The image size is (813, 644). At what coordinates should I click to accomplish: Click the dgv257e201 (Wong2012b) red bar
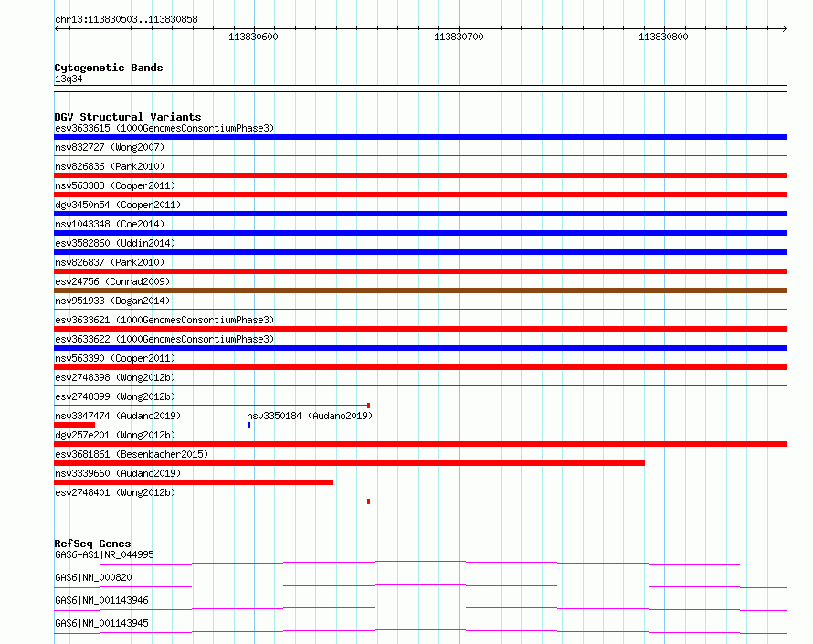(x=420, y=444)
